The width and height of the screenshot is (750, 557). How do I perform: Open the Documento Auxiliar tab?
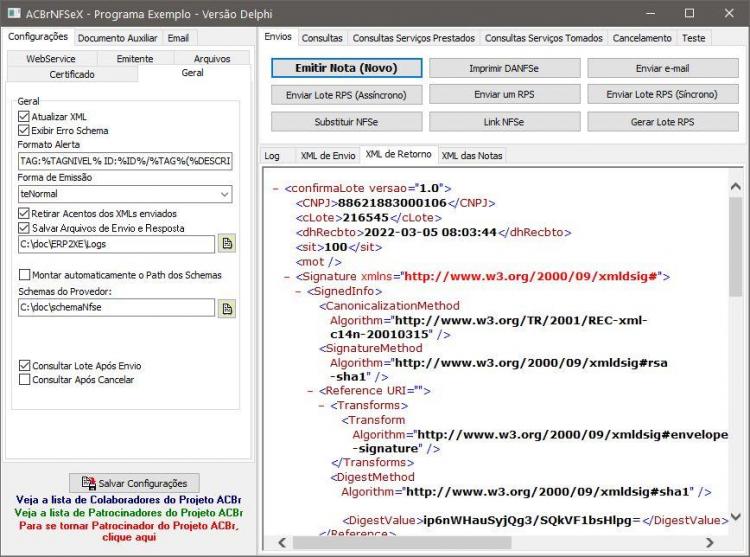117,38
